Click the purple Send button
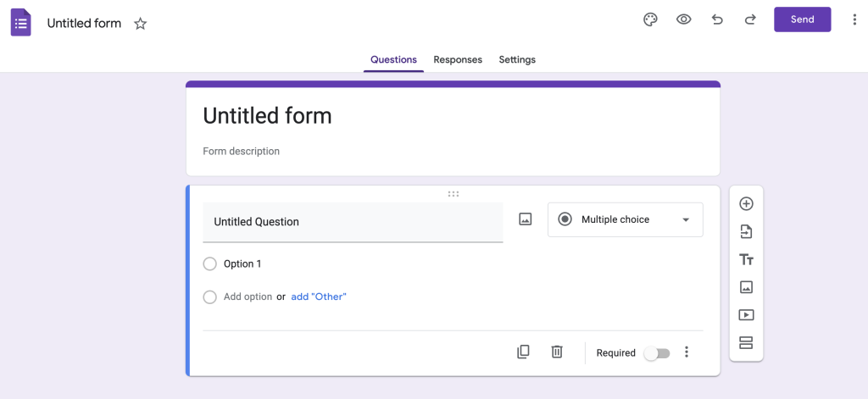The height and width of the screenshot is (399, 868). tap(802, 20)
